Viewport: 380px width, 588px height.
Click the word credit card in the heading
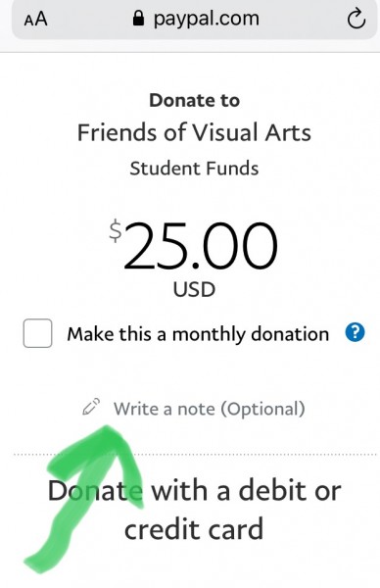(x=193, y=529)
